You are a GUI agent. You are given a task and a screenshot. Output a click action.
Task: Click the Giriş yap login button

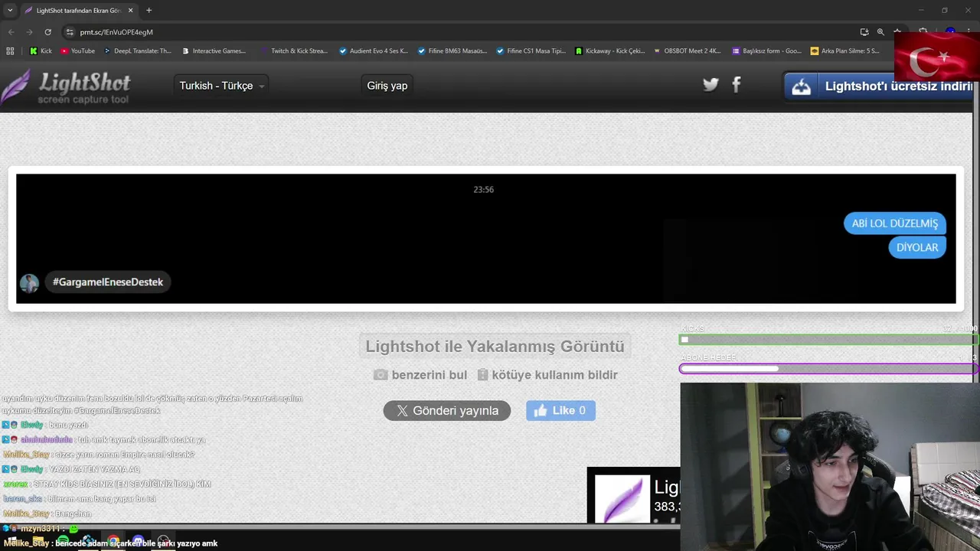[x=387, y=86]
